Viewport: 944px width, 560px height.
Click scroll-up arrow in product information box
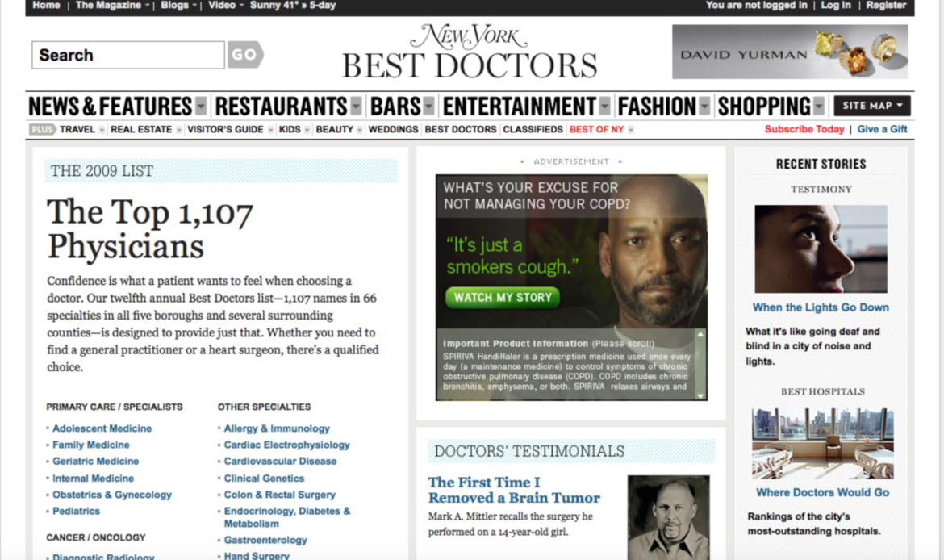pyautogui.click(x=700, y=334)
